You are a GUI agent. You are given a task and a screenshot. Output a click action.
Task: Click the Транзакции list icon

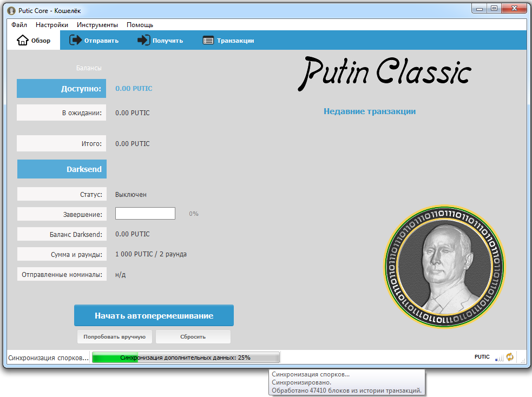208,41
